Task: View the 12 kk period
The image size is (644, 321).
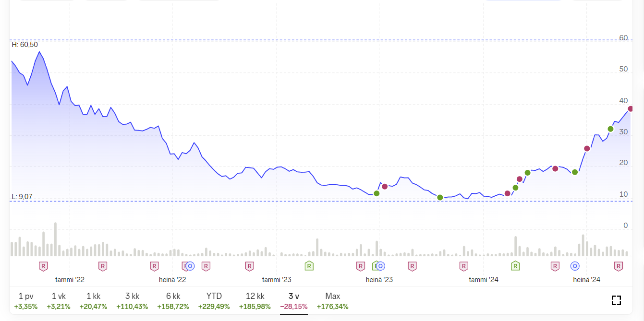Action: click(x=255, y=301)
